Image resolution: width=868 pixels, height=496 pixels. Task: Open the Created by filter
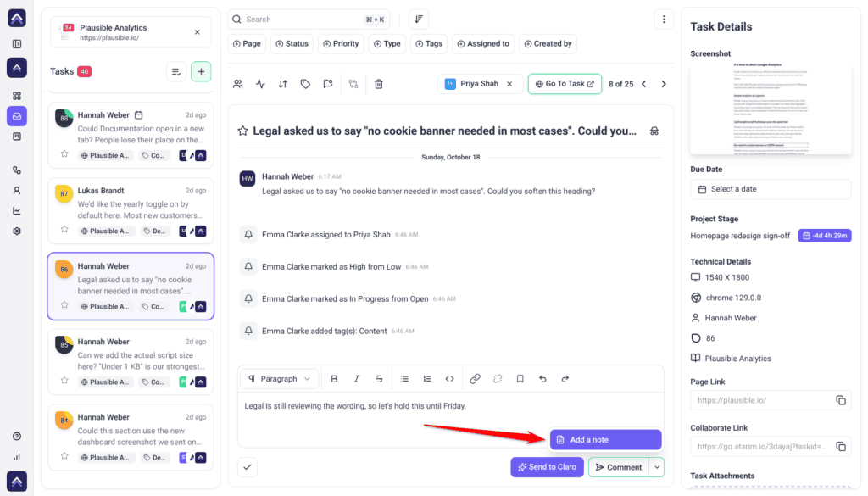[548, 44]
